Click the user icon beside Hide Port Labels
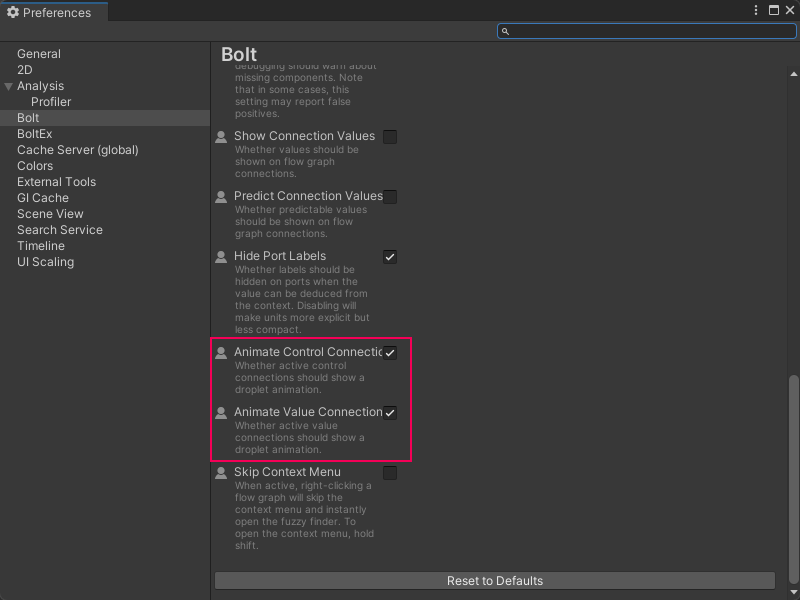This screenshot has width=800, height=600. pyautogui.click(x=221, y=257)
